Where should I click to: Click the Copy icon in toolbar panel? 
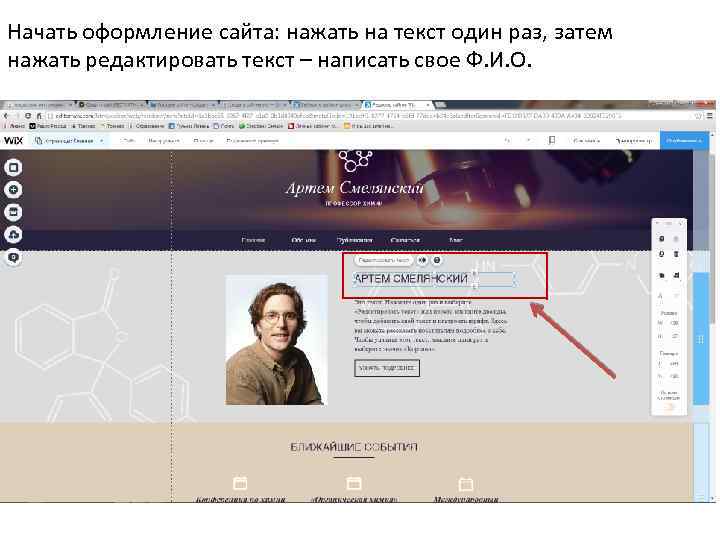(662, 239)
